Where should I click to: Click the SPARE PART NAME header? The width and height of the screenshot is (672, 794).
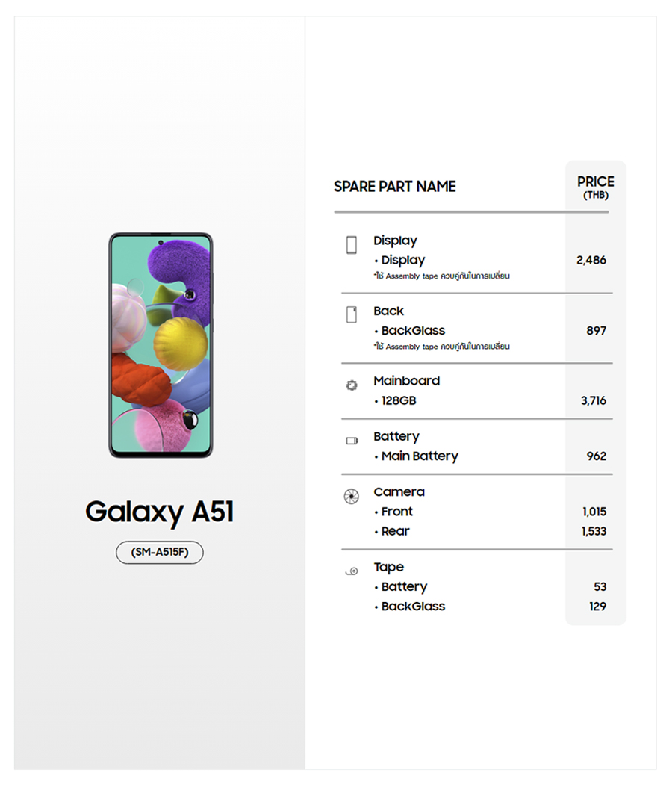pyautogui.click(x=394, y=187)
